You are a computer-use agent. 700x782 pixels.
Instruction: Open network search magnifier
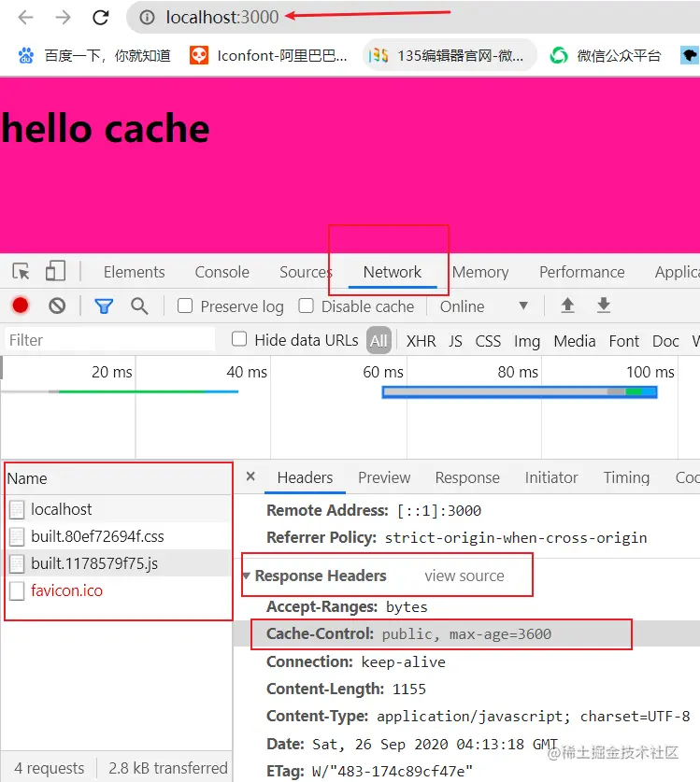tap(139, 306)
